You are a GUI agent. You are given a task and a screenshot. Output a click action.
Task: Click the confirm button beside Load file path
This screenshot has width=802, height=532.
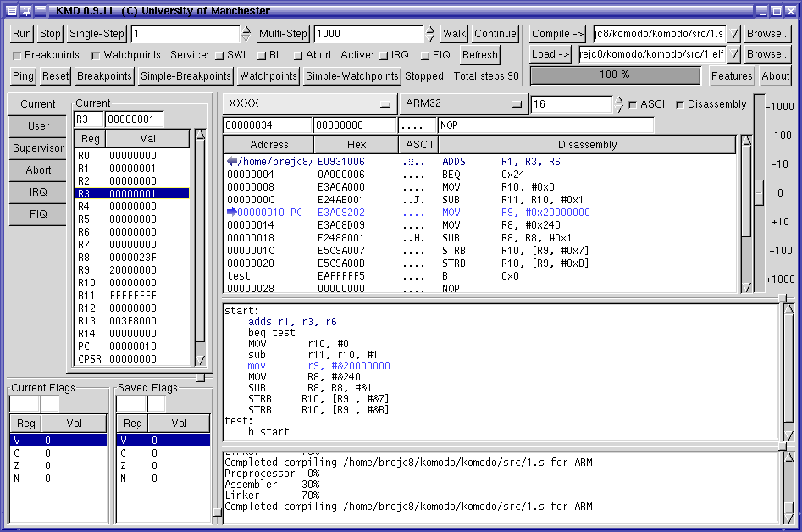click(734, 54)
